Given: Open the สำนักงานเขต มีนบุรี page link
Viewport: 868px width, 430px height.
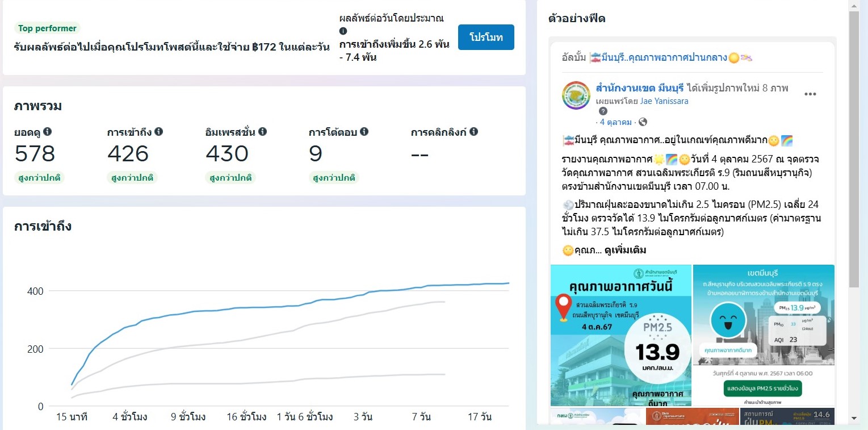Looking at the screenshot, I should point(640,88).
